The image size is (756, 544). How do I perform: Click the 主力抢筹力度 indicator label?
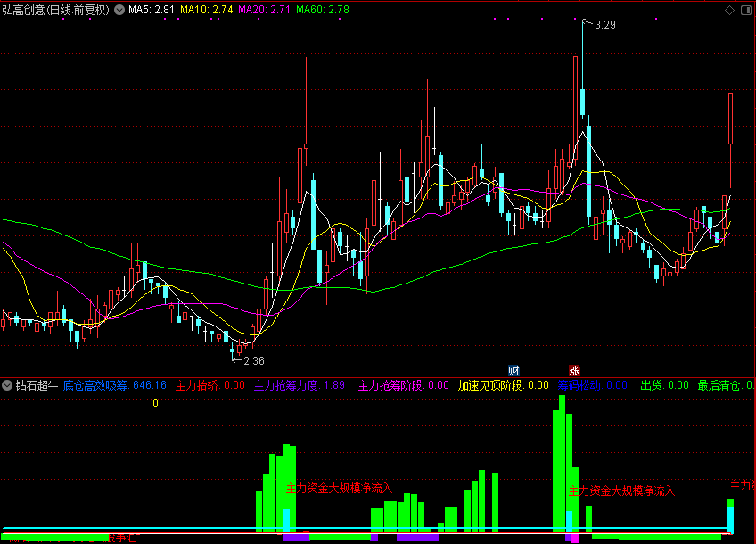(298, 386)
